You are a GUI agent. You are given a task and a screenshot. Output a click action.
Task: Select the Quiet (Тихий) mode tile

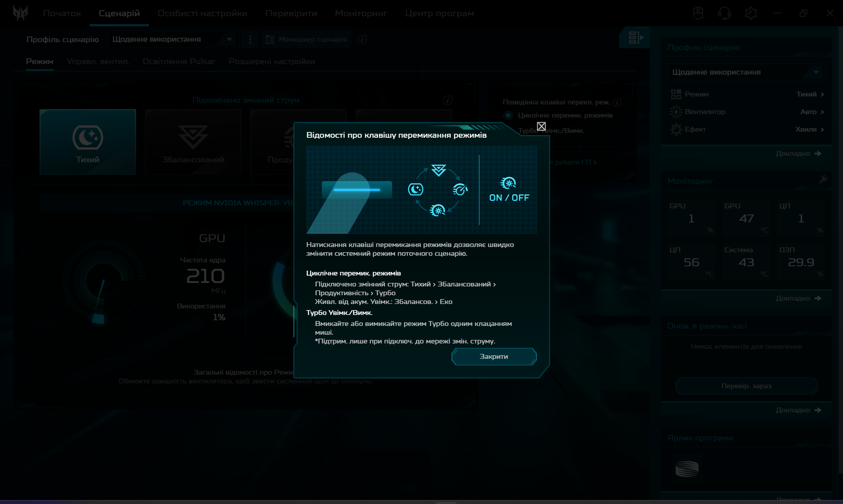coord(88,142)
